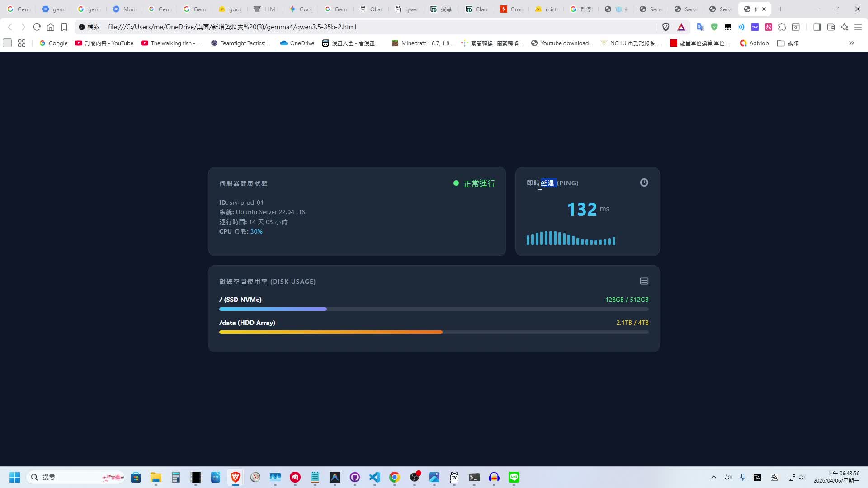The image size is (868, 488).
Task: Click the 正常運行 status indicator
Action: point(474,183)
